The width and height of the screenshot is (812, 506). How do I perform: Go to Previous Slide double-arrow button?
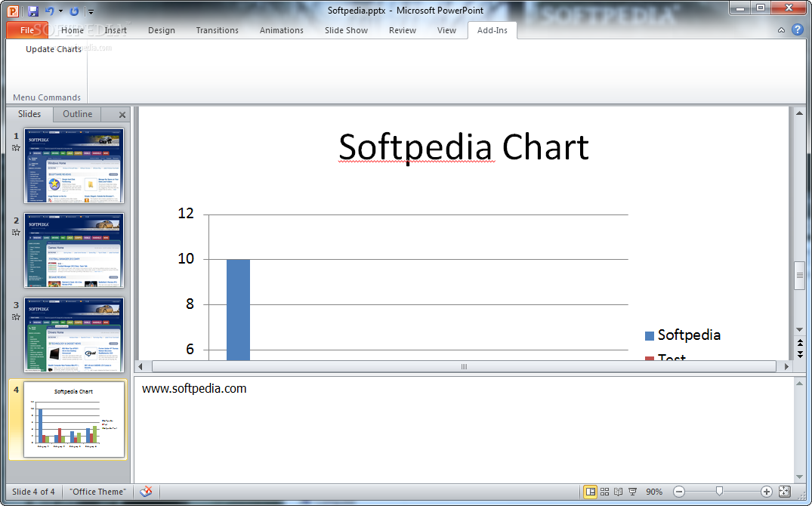pyautogui.click(x=800, y=343)
